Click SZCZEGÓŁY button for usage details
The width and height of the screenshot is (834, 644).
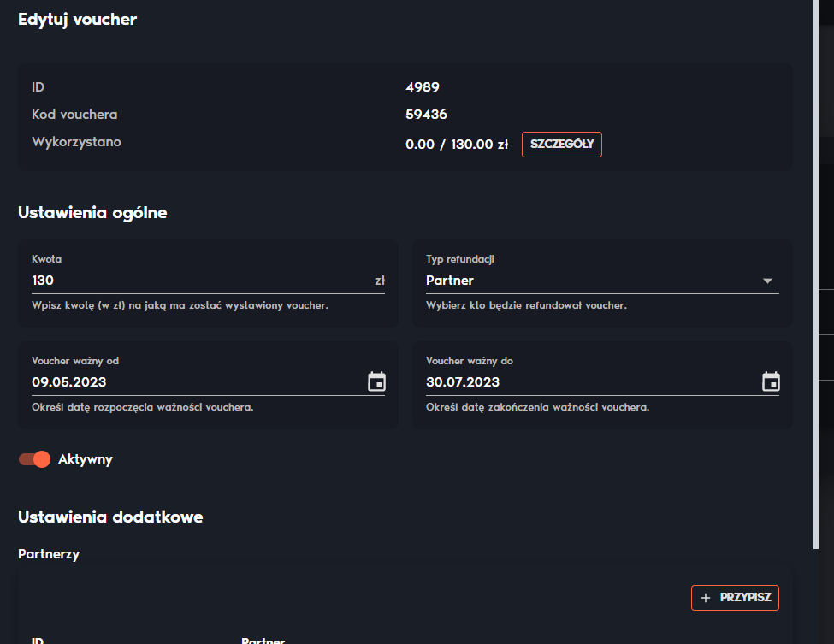(562, 145)
